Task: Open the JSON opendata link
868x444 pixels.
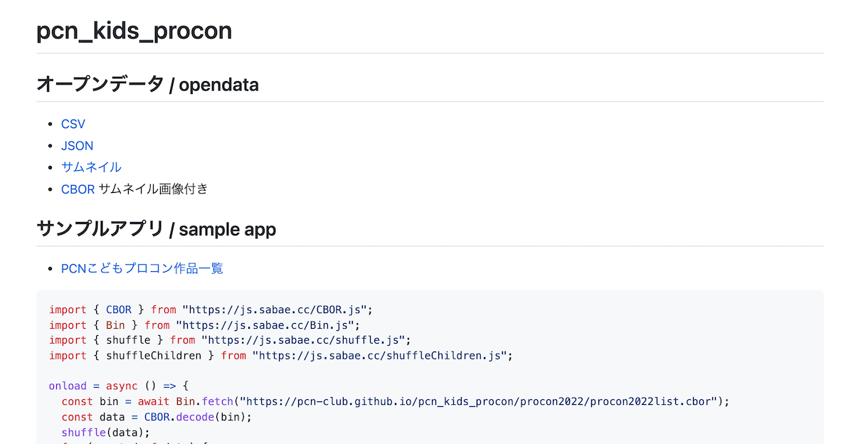Action: [x=77, y=146]
